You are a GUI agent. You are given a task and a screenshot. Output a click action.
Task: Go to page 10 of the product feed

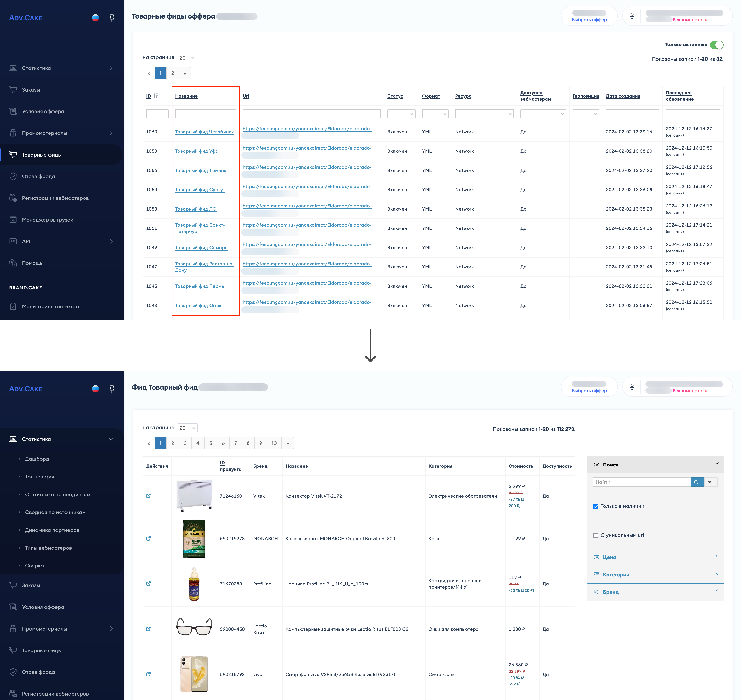point(274,443)
